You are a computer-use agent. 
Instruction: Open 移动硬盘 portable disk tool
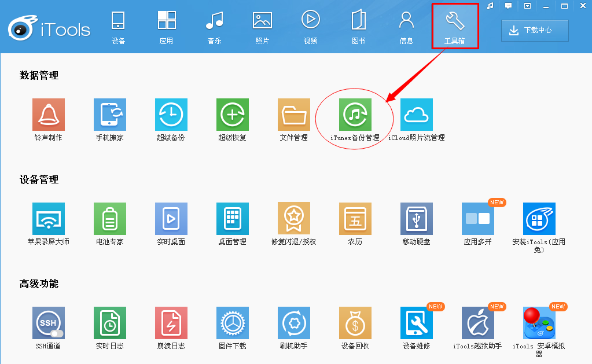pyautogui.click(x=417, y=219)
